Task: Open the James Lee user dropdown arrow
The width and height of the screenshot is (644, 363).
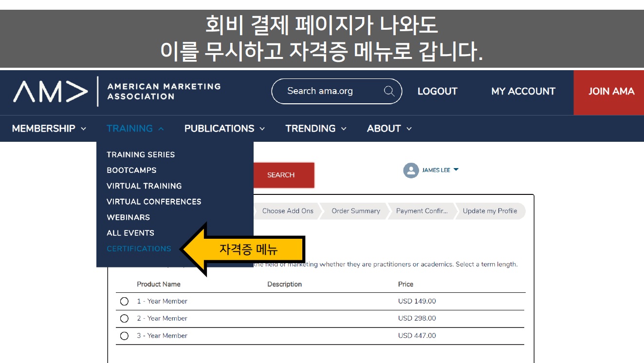Action: pyautogui.click(x=456, y=170)
